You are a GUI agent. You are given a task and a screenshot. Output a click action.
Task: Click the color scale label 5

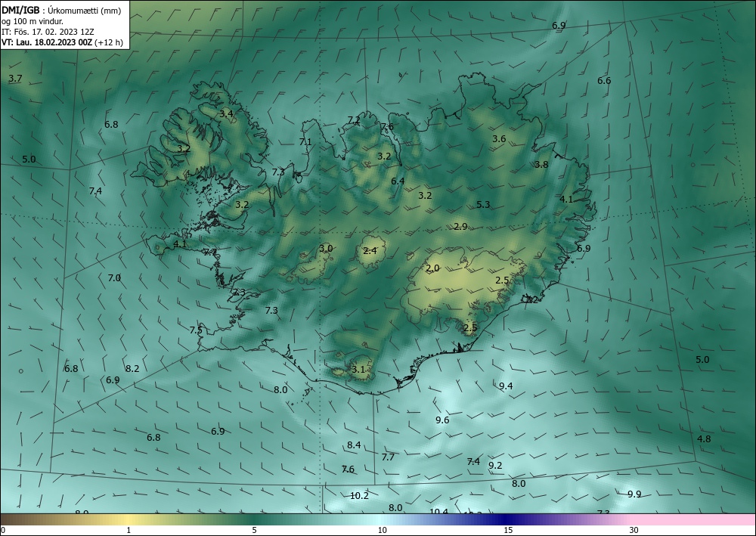(x=255, y=530)
